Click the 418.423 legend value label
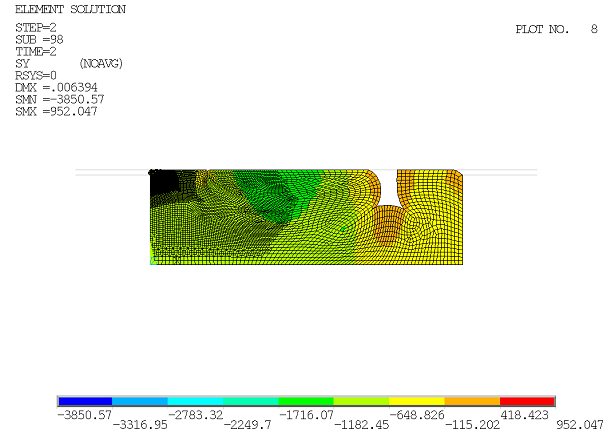Screen dimensions: 615x442 [x=524, y=415]
